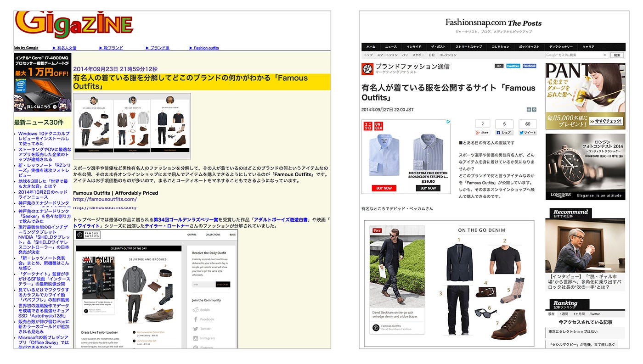The width and height of the screenshot is (643, 364).
Task: Select the Twitter ranking tab
Action: click(x=595, y=314)
